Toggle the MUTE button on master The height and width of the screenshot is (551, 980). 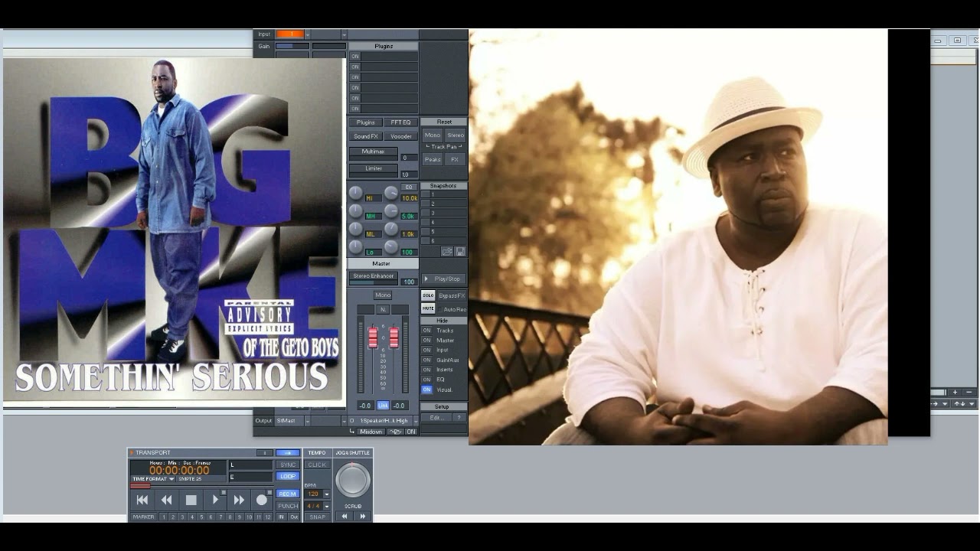[428, 308]
